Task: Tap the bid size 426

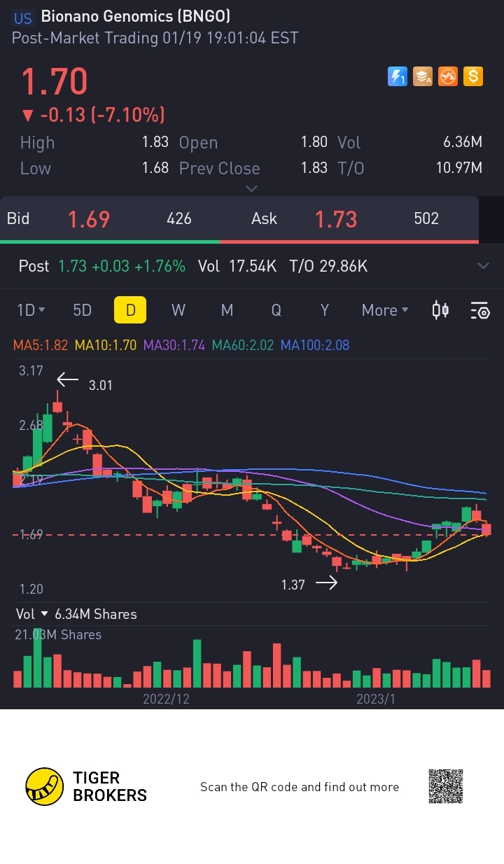Action: click(179, 218)
